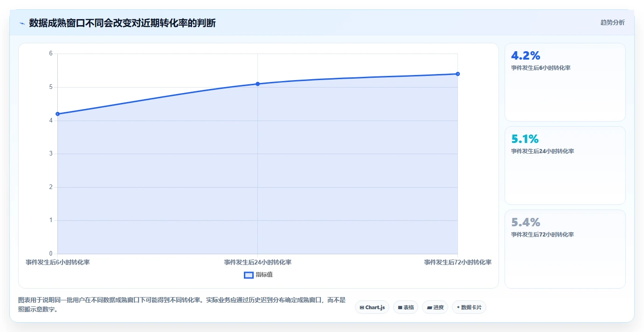Screen dimensions: 644x332
Task: Click the footnote starting with 图表用于说明同一批用户
Action: [182, 305]
